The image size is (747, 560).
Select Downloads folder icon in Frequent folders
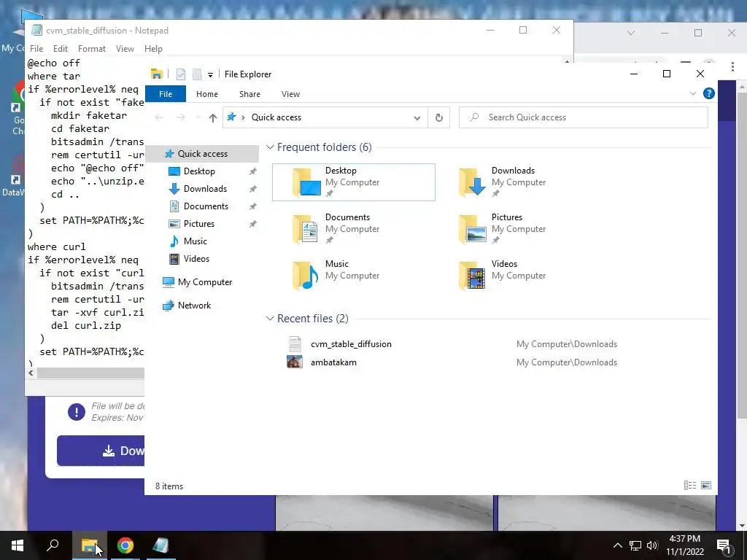pos(472,182)
